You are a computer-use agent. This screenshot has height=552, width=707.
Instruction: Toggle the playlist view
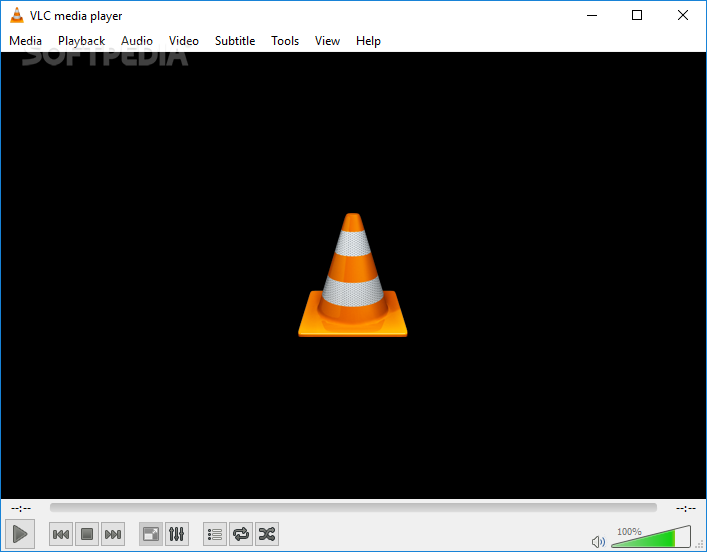click(215, 534)
